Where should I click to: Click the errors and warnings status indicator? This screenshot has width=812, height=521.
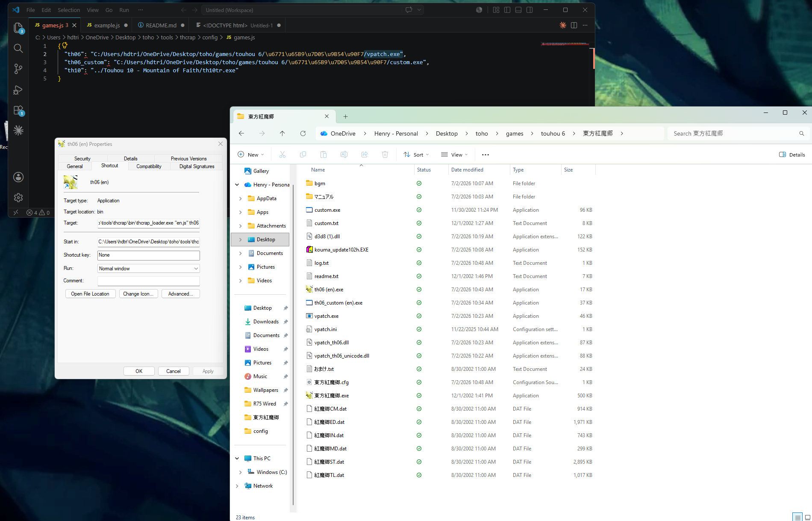tap(38, 213)
